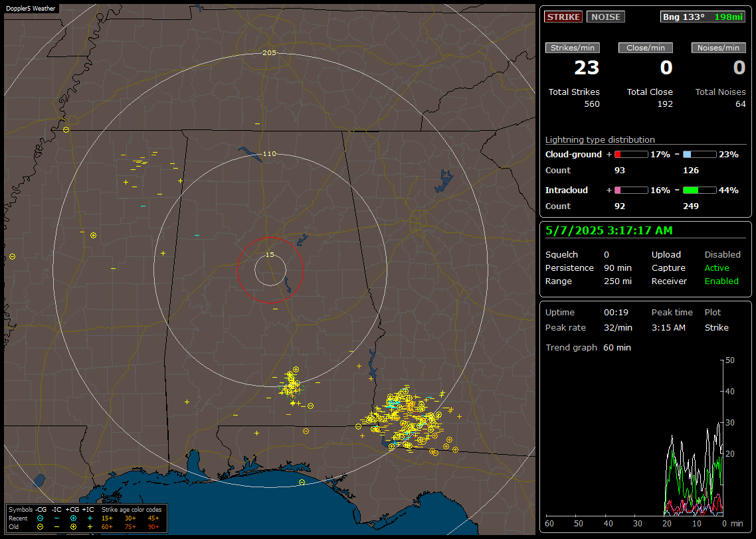756x539 pixels.
Task: Click the recent -CG symbol in the legend
Action: pos(40,518)
